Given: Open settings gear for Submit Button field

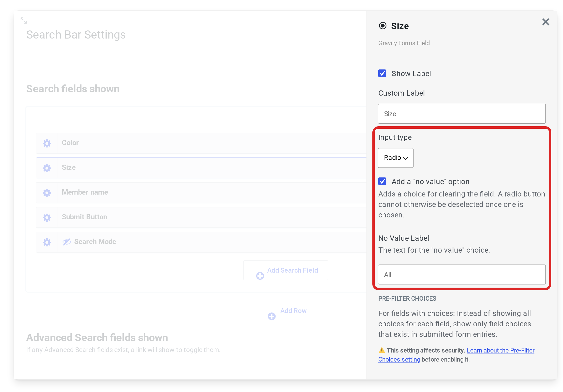Looking at the screenshot, I should pyautogui.click(x=47, y=217).
